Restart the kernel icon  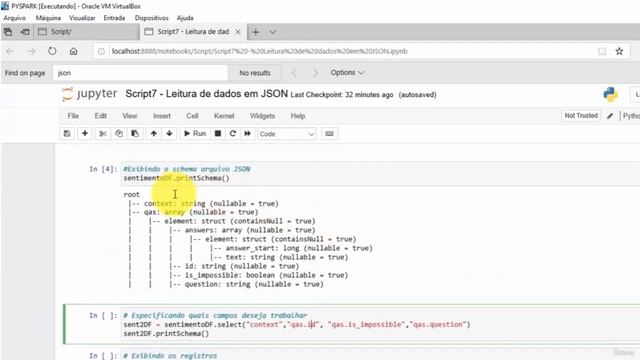tap(233, 133)
